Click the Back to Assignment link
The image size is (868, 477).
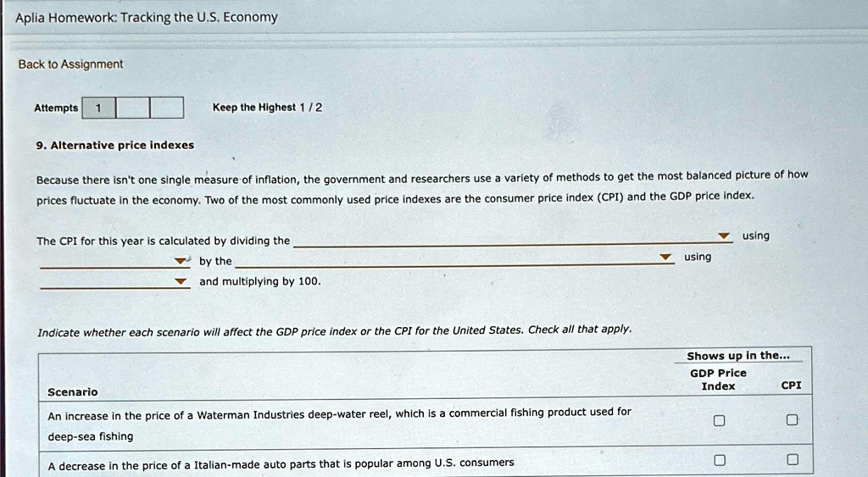tap(70, 64)
